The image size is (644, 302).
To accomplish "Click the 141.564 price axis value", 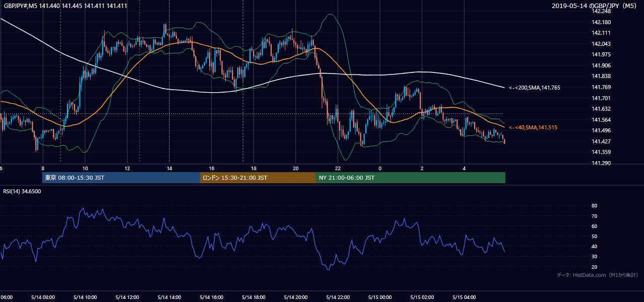I will [601, 120].
